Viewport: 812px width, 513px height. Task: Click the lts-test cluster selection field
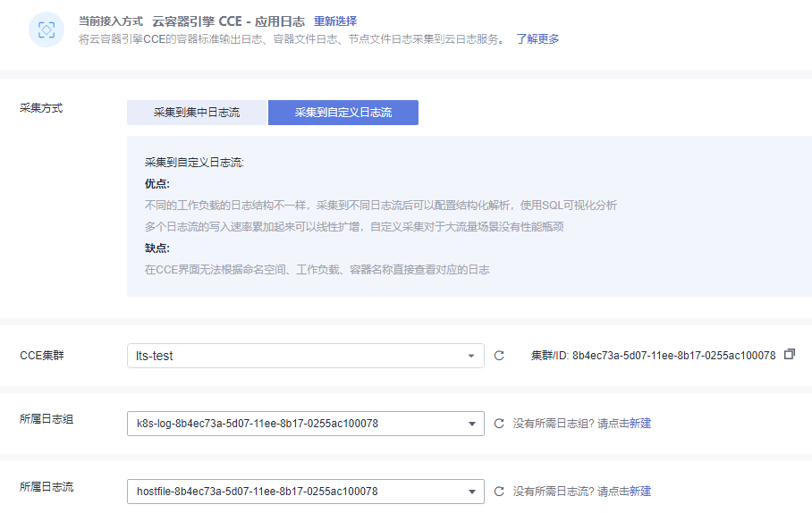(306, 356)
